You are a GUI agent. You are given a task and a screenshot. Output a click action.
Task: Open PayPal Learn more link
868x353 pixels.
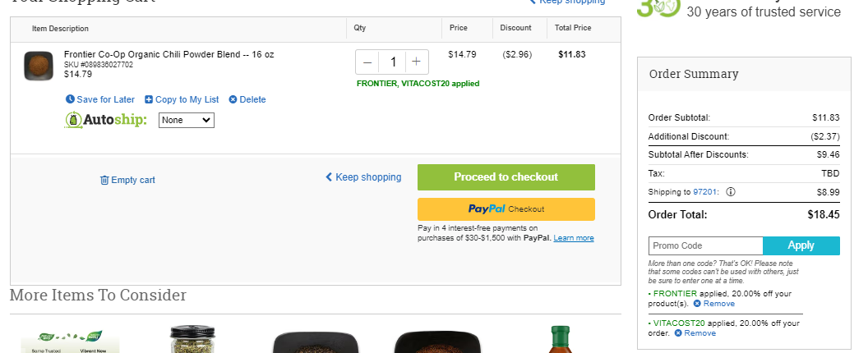[574, 238]
